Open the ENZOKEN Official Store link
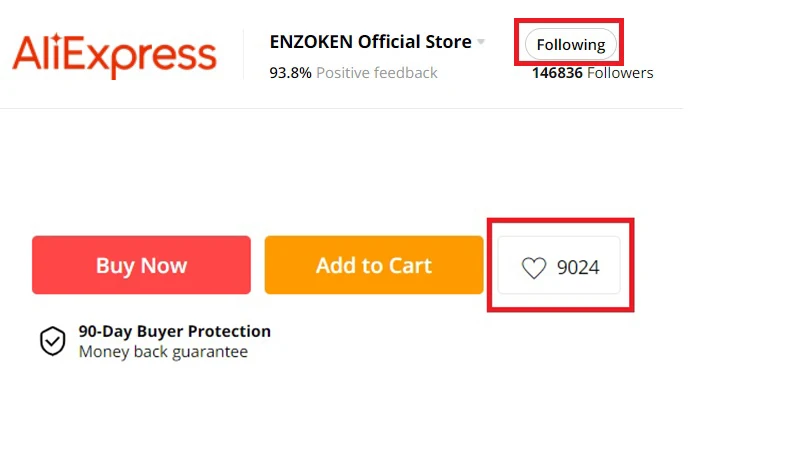Image resolution: width=810 pixels, height=454 pixels. click(x=370, y=42)
